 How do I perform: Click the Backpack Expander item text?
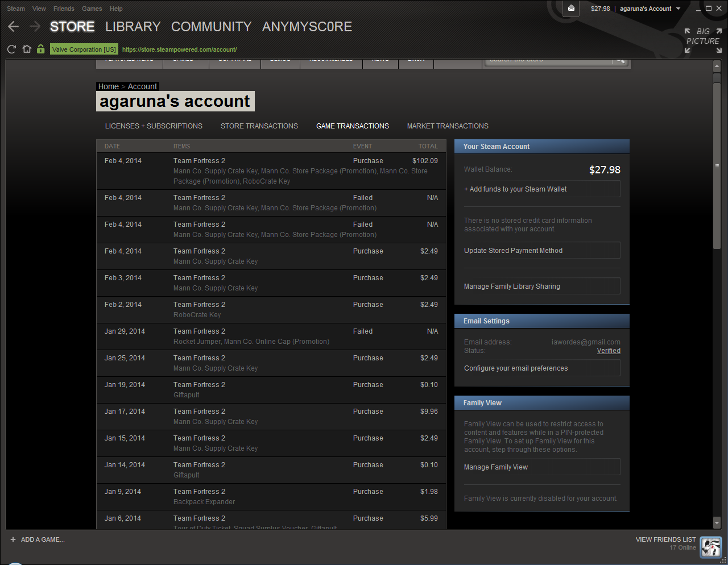(204, 502)
